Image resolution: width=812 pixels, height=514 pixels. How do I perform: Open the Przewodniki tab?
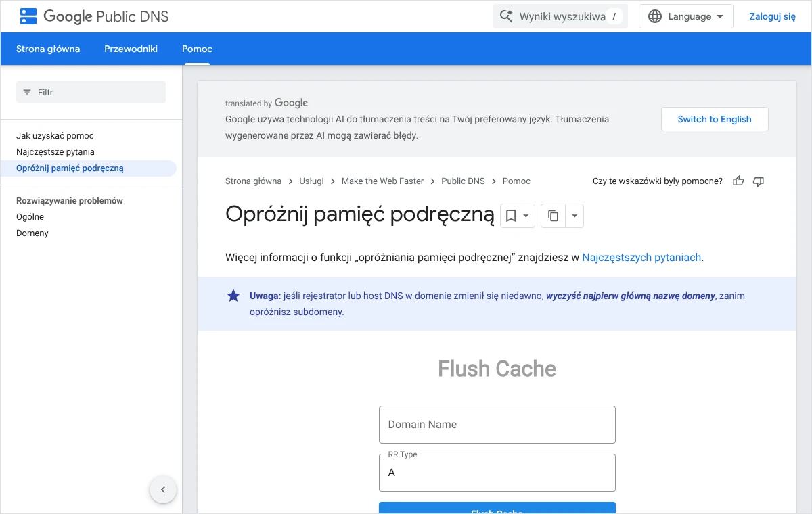point(131,49)
